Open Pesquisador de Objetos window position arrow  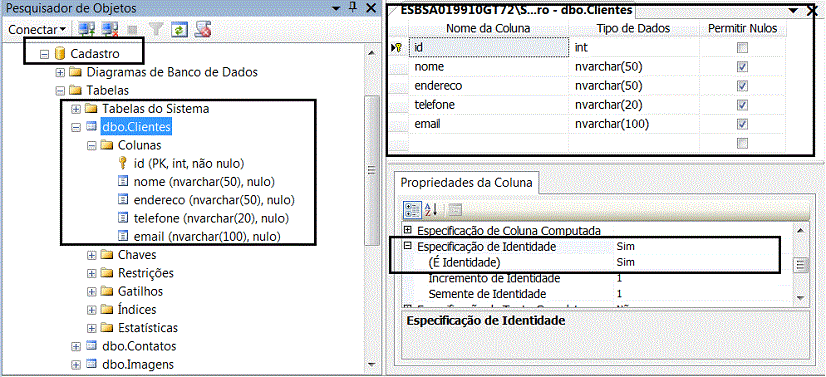pyautogui.click(x=335, y=8)
